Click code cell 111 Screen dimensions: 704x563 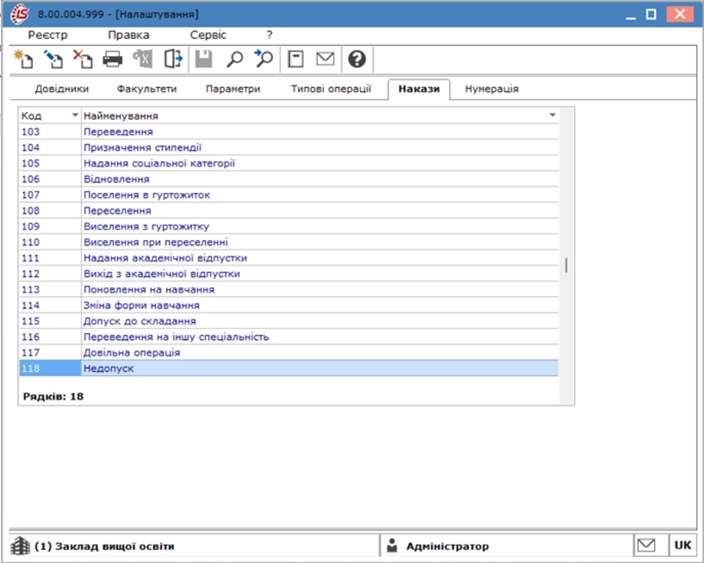[50, 258]
